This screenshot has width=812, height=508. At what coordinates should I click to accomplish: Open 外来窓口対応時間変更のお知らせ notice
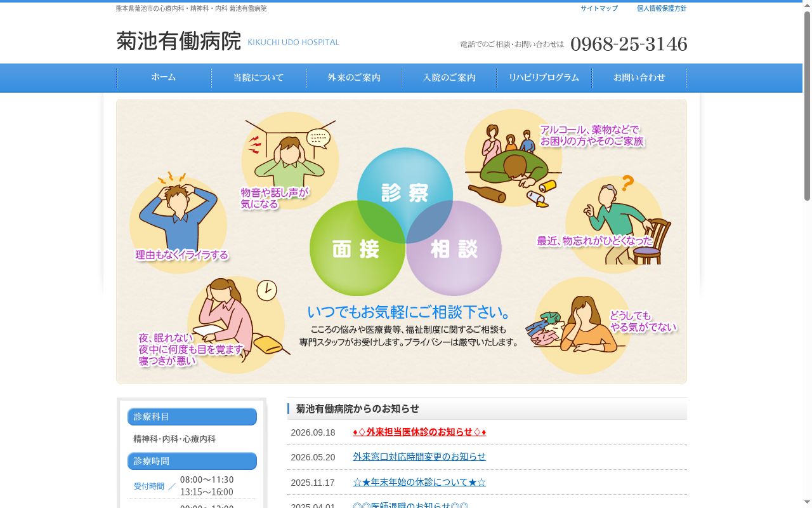pyautogui.click(x=419, y=457)
